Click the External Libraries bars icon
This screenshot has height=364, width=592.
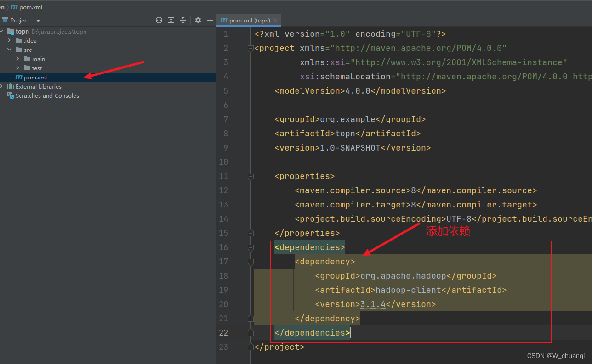(x=11, y=86)
